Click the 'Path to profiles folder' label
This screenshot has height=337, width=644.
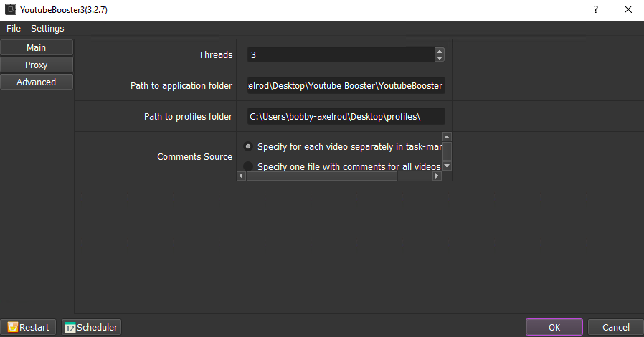coord(188,117)
